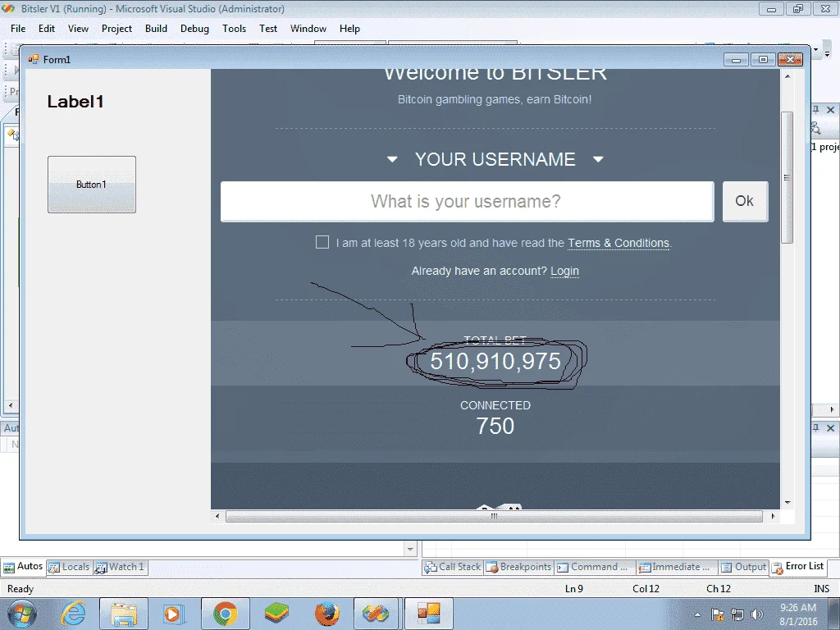The height and width of the screenshot is (630, 840).
Task: Open Windows Explorer from taskbar
Action: click(x=124, y=614)
